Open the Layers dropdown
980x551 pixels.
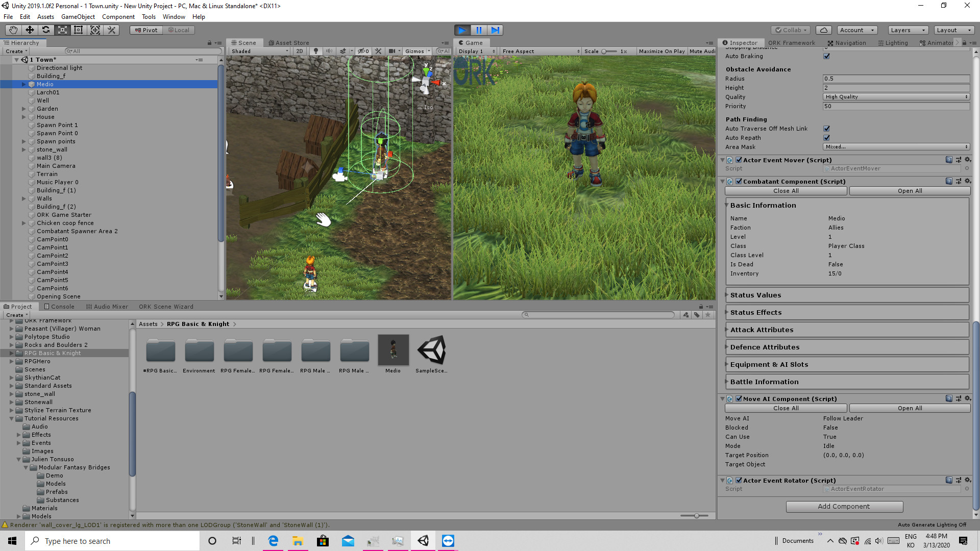[x=908, y=30]
